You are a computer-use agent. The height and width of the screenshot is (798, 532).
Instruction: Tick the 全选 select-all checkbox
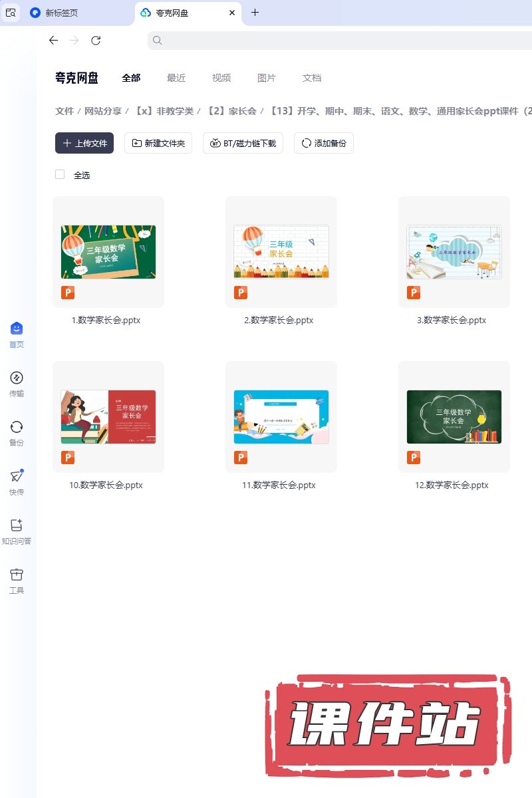[60, 174]
